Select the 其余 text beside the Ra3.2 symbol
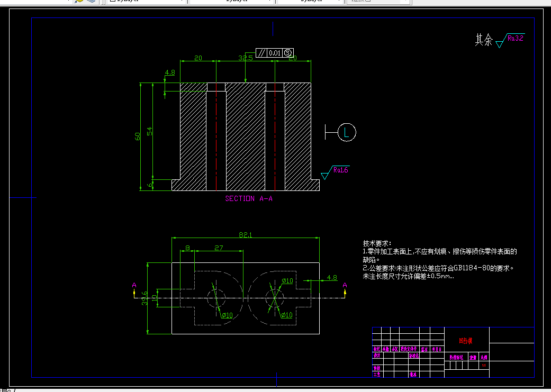The width and height of the screenshot is (551, 392). (x=484, y=40)
